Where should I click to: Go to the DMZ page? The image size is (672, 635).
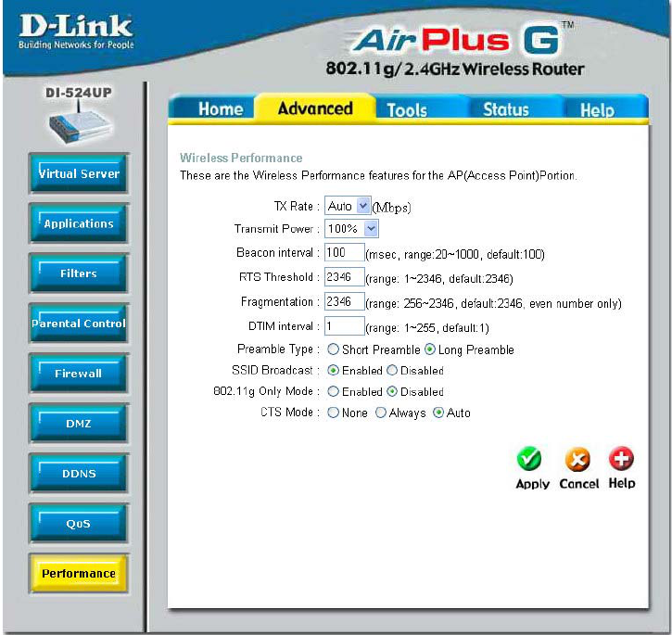(79, 424)
